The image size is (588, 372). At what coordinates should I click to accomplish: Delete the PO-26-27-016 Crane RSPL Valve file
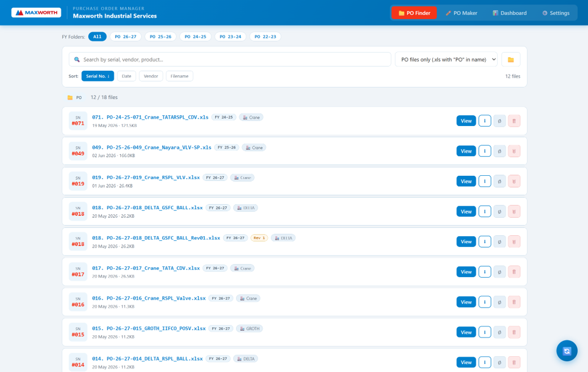tap(514, 302)
